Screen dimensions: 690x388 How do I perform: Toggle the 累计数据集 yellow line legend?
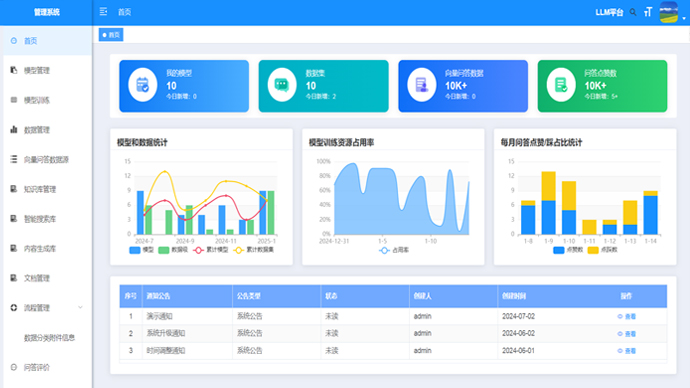(x=253, y=250)
